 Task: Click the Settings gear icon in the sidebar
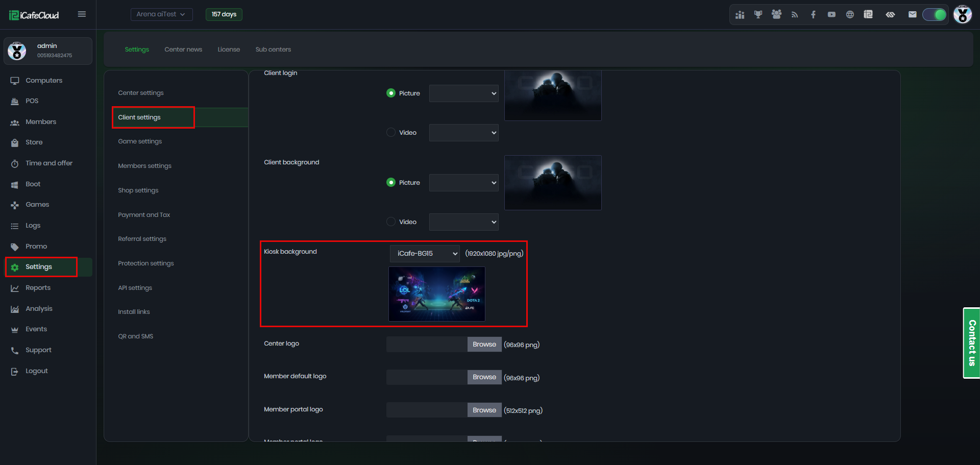point(15,267)
